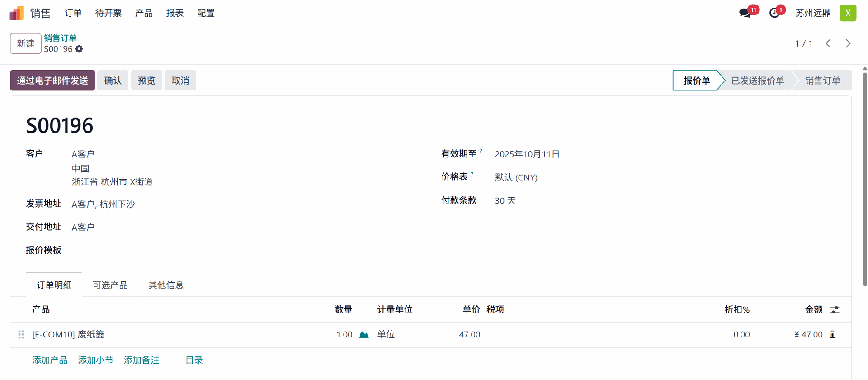The height and width of the screenshot is (380, 868).
Task: Click the 添加产品 link
Action: pyautogui.click(x=50, y=360)
